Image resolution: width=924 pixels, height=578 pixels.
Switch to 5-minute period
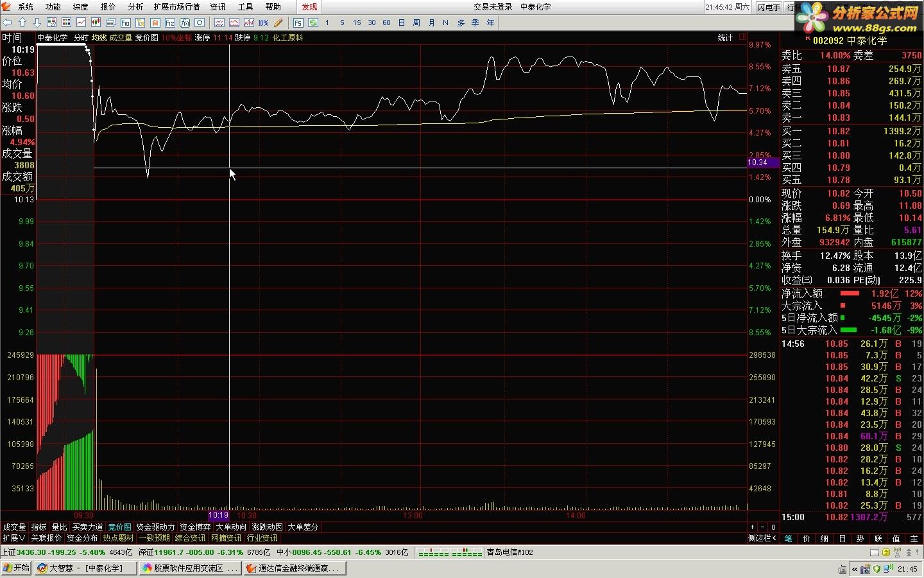coord(342,22)
